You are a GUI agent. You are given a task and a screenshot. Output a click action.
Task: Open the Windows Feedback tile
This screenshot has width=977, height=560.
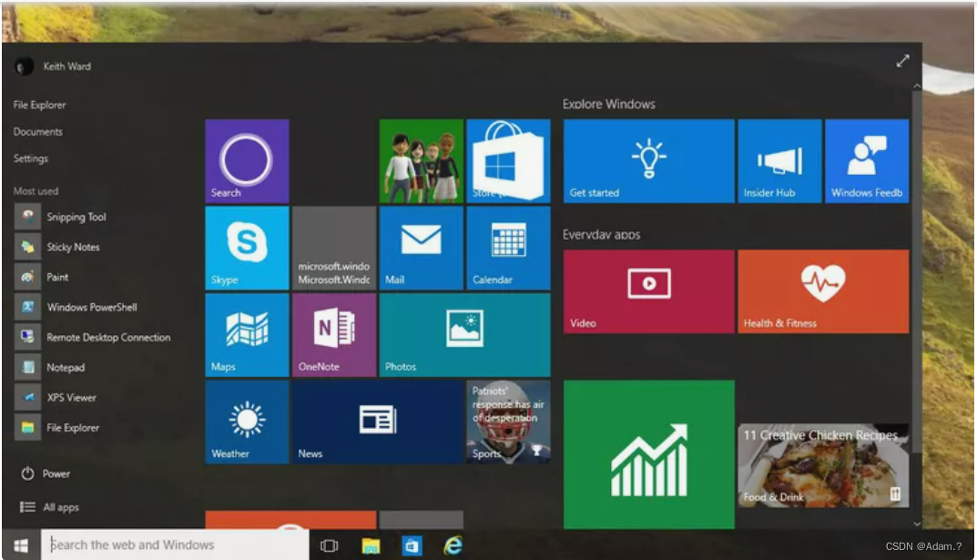tap(867, 160)
